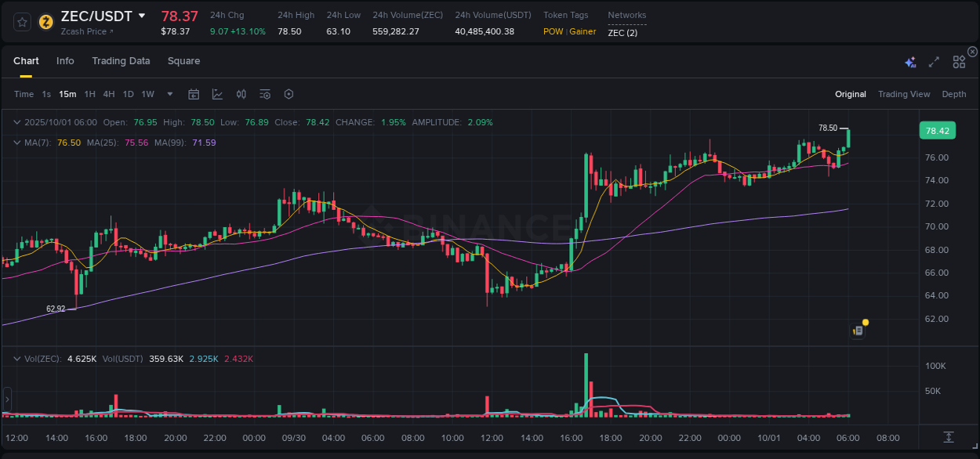
Task: Open the extra timeframes dropdown arrow
Action: pyautogui.click(x=169, y=94)
